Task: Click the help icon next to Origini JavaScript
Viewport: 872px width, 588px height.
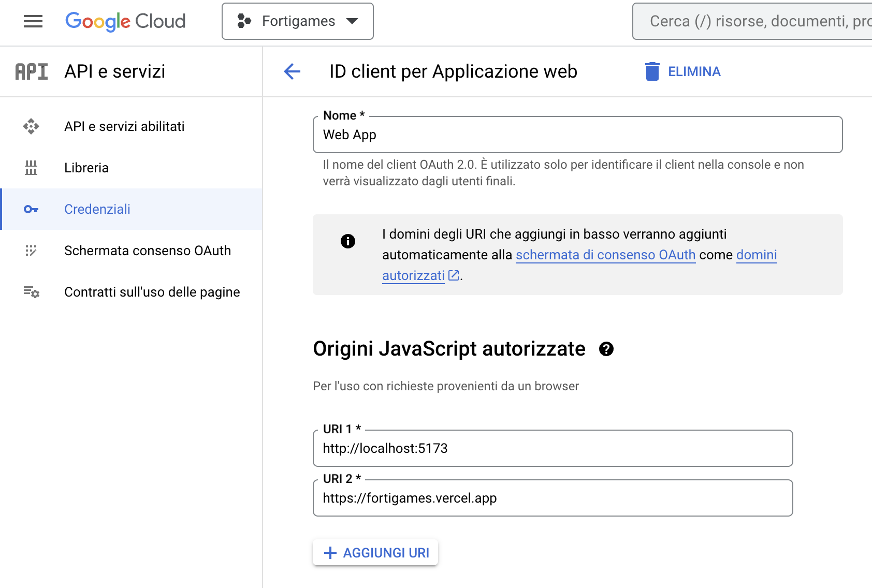Action: (x=606, y=349)
